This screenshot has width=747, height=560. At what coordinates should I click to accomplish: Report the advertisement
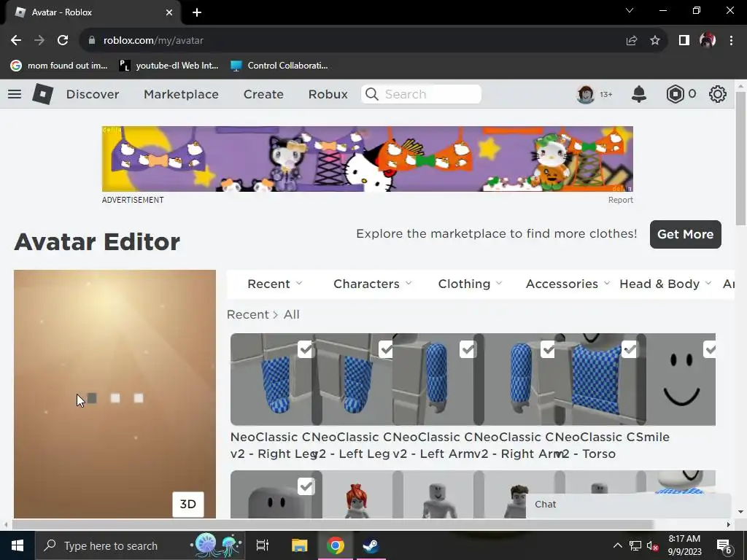620,200
